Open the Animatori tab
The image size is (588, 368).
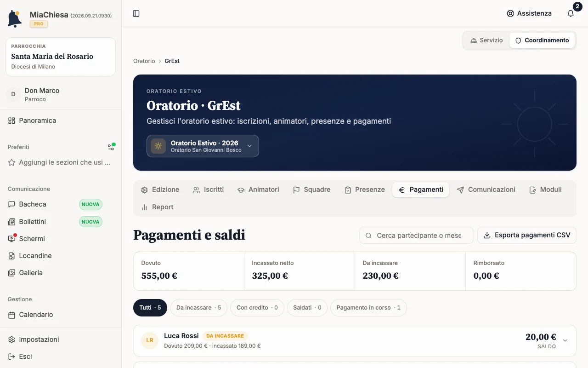click(258, 190)
